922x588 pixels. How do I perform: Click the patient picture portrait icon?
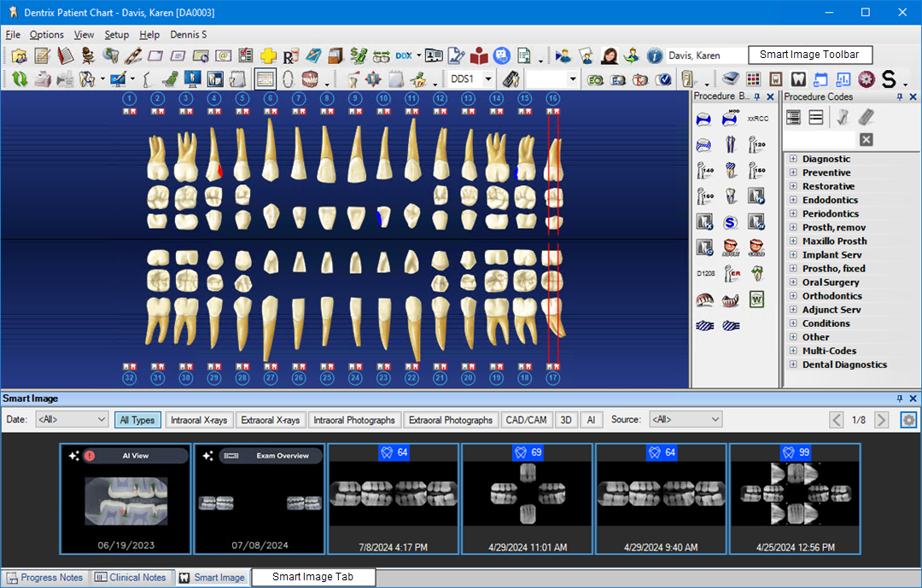(610, 55)
